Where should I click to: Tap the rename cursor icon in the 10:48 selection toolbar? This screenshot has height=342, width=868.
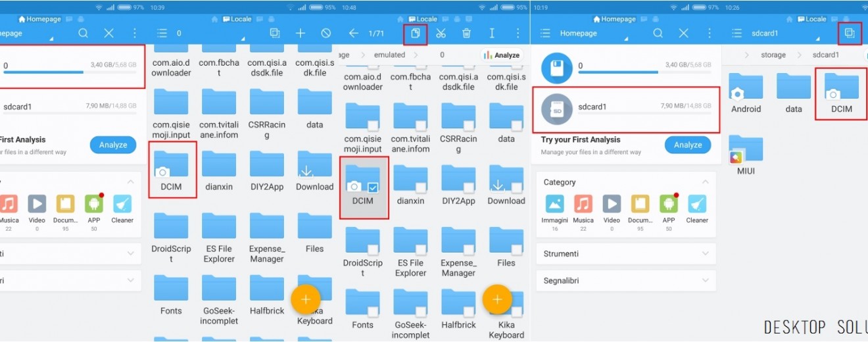coord(492,33)
